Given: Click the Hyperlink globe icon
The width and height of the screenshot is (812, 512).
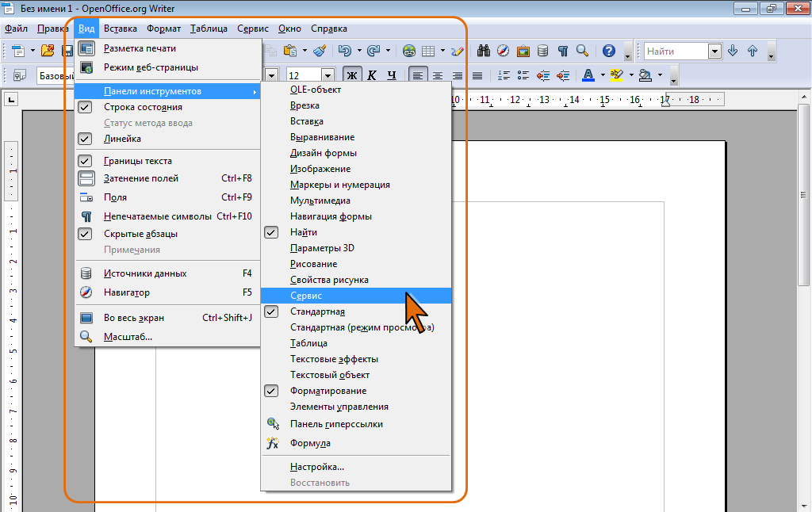Looking at the screenshot, I should coord(409,51).
